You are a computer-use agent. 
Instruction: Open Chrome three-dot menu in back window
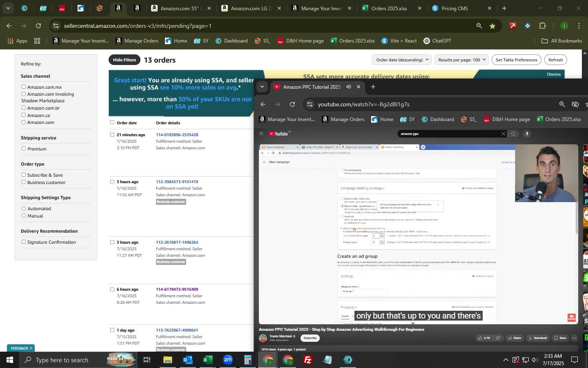click(x=579, y=26)
